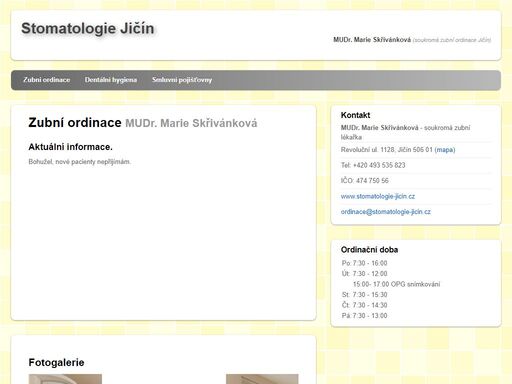Image resolution: width=512 pixels, height=384 pixels.
Task: Open the left Fotogalerie thumbnail
Action: click(x=65, y=379)
